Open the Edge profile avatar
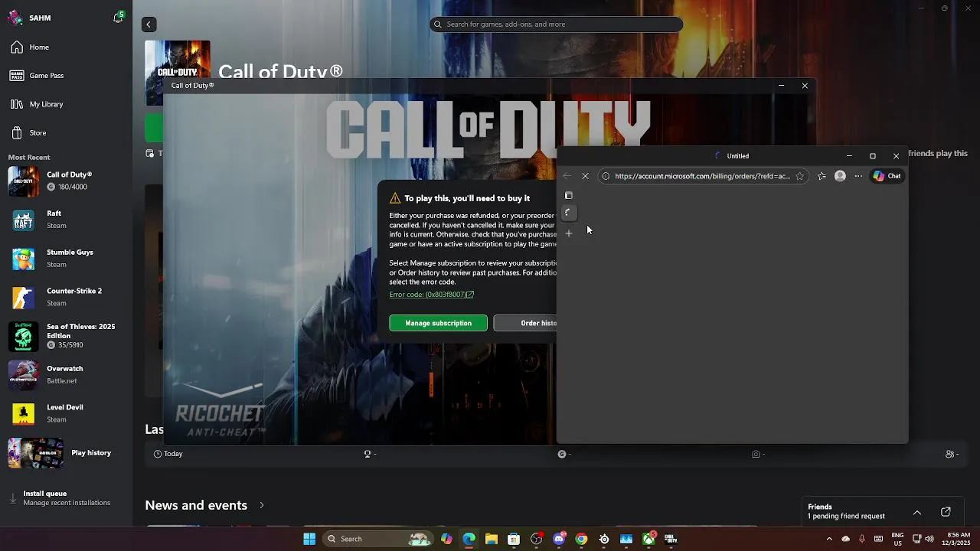980x551 pixels. [840, 176]
